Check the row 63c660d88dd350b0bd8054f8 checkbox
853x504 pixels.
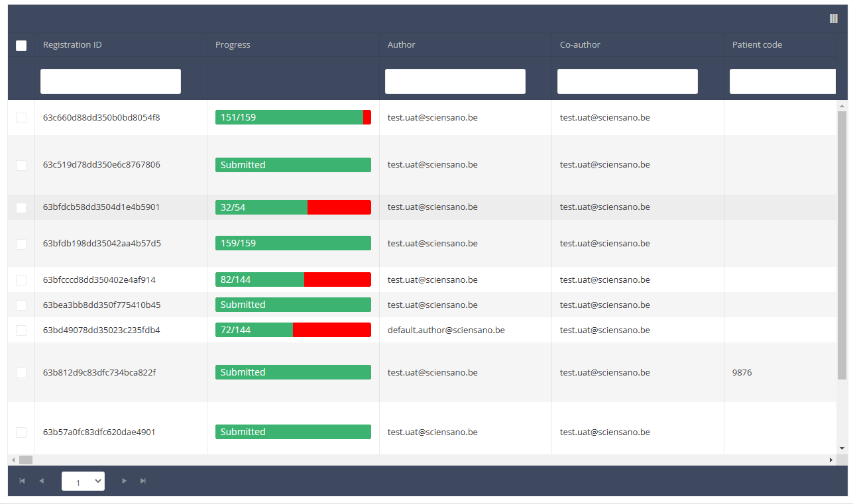tap(21, 118)
